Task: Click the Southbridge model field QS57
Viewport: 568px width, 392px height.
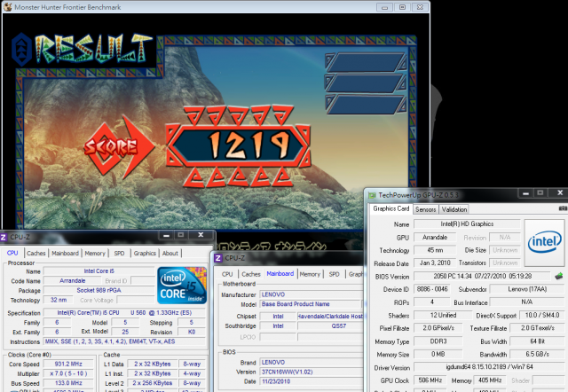Action: [x=330, y=326]
